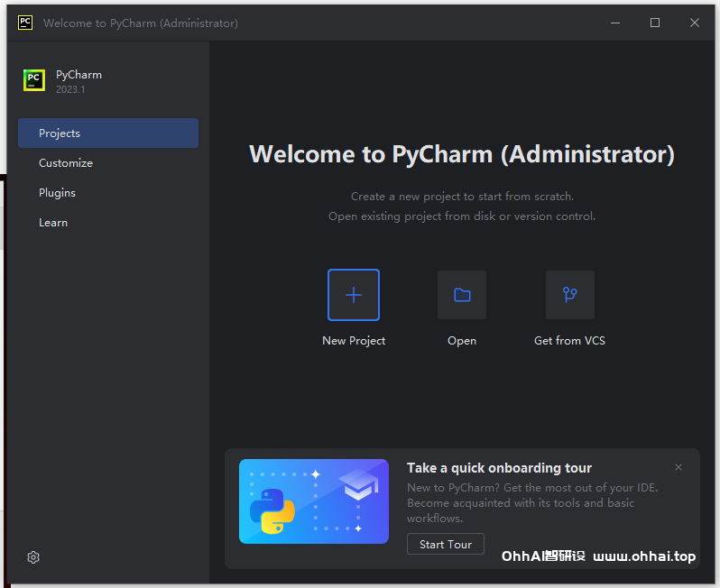Image resolution: width=720 pixels, height=588 pixels.
Task: Click the Open label text
Action: pos(462,341)
